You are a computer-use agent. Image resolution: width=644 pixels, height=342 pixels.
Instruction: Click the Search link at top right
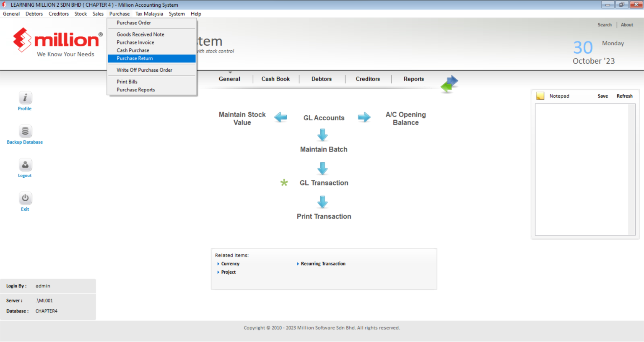[605, 25]
